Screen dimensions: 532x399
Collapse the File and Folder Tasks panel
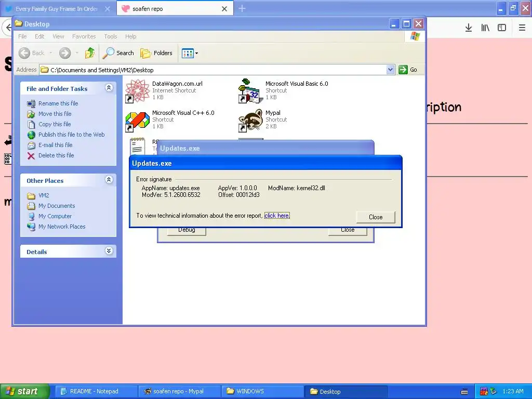[x=109, y=88]
